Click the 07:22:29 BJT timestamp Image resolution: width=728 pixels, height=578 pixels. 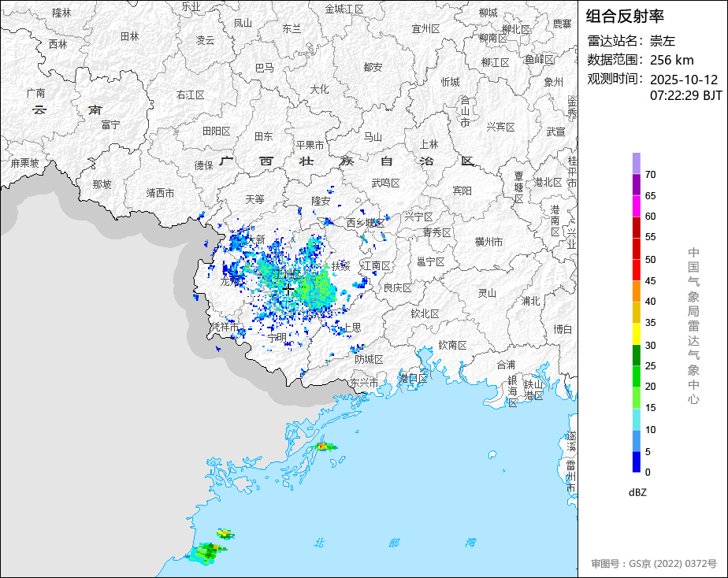click(x=685, y=95)
